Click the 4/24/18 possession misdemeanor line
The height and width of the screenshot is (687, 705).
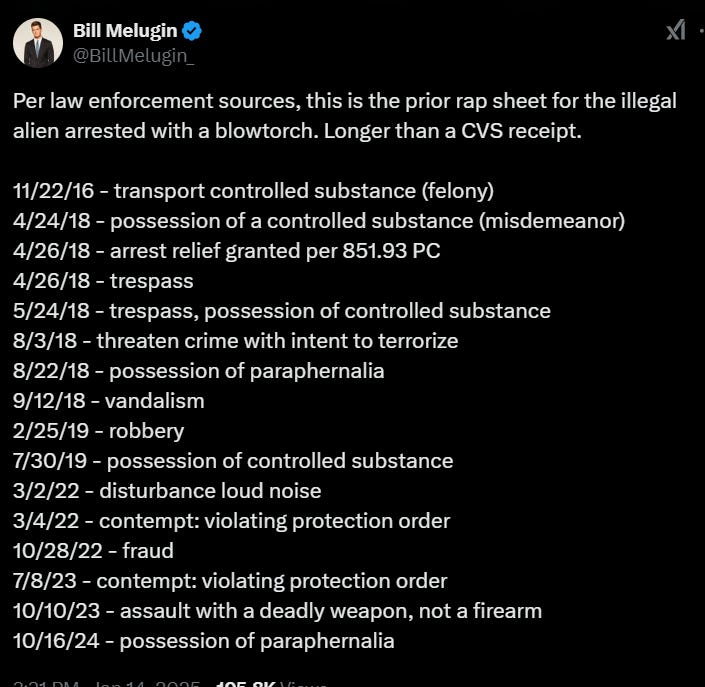tap(319, 221)
